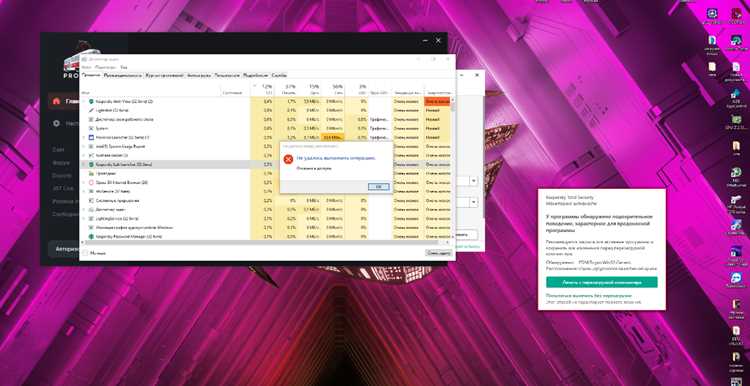The width and height of the screenshot is (750, 386).
Task: Open the Вид menu in Task Manager
Action: [x=123, y=67]
